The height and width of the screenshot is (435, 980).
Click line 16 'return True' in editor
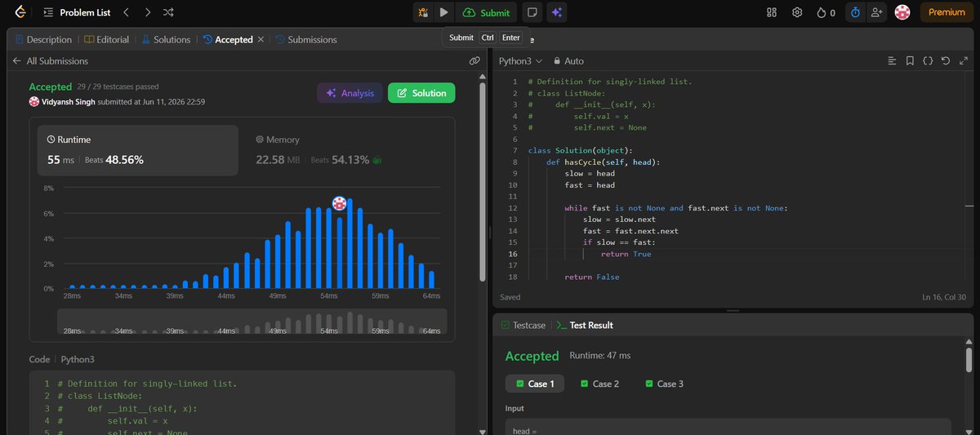pyautogui.click(x=626, y=254)
